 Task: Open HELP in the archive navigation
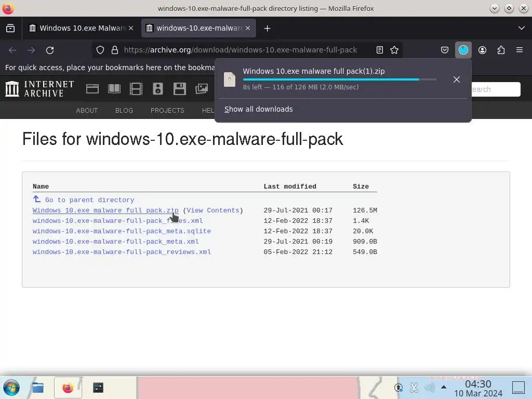(x=208, y=111)
